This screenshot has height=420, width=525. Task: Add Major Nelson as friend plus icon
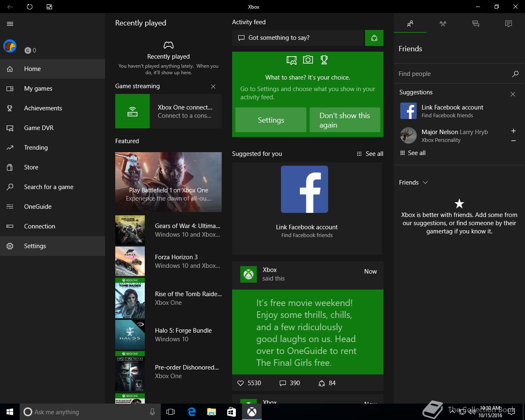click(x=514, y=131)
